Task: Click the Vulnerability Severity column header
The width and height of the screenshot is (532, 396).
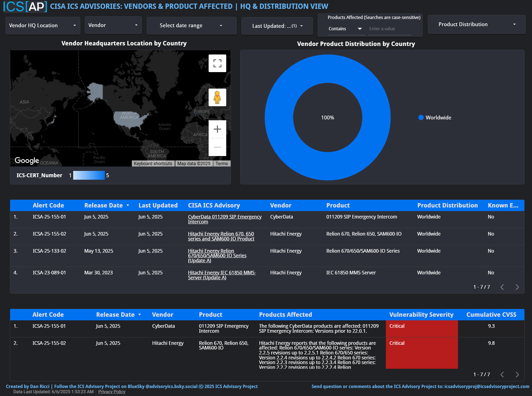Action: tap(421, 315)
